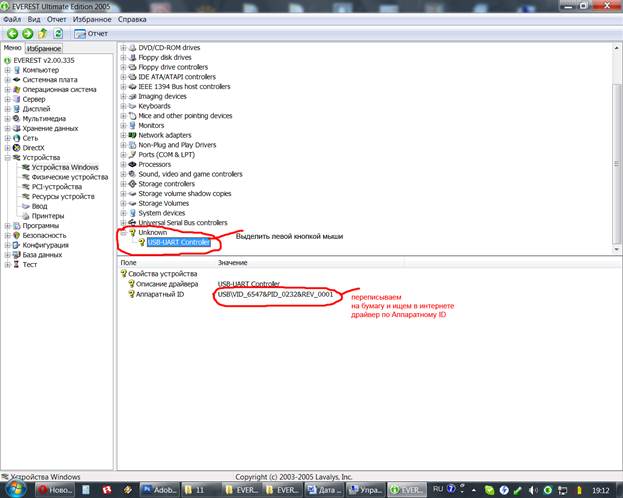The image size is (623, 498).
Task: Switch to the Избранное tab
Action: click(44, 48)
